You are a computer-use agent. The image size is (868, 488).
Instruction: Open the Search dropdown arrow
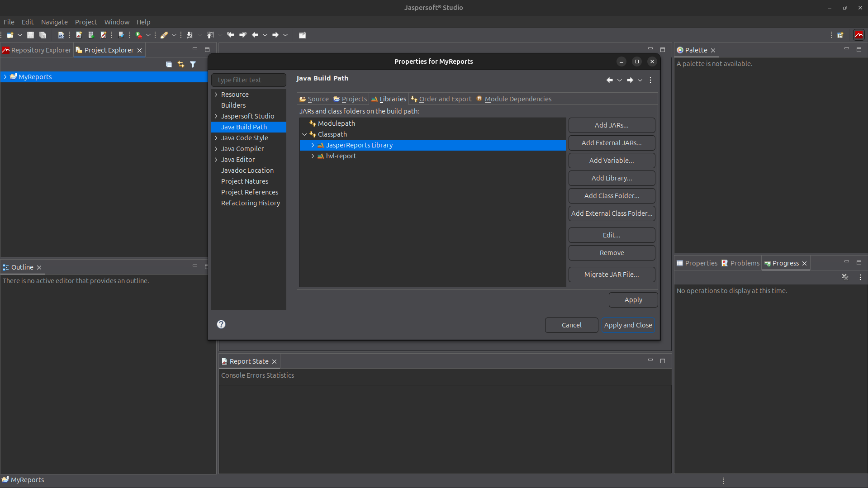coord(174,35)
